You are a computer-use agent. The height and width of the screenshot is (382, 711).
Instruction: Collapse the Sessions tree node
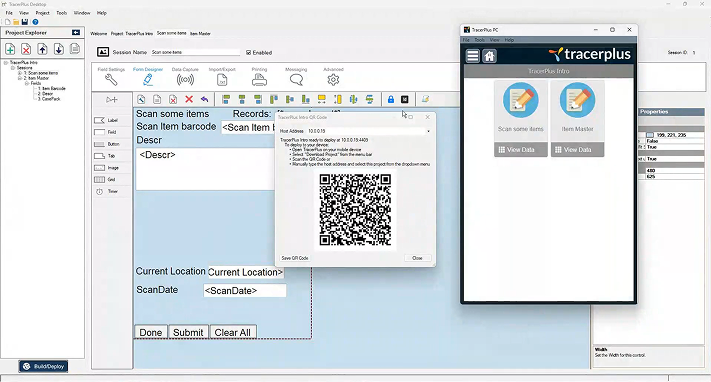tap(13, 68)
